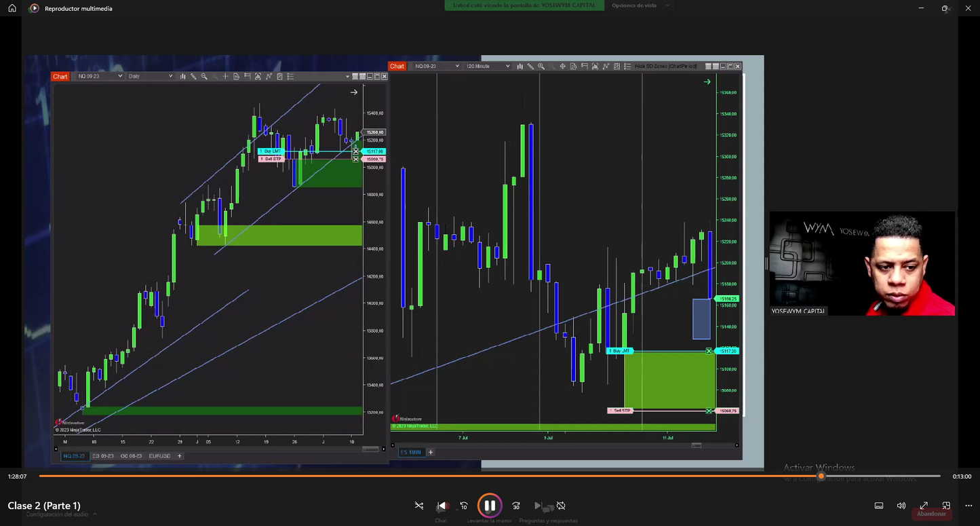Image resolution: width=980 pixels, height=526 pixels.
Task: Open bar type selector in Daily chart toolbar
Action: click(x=183, y=77)
